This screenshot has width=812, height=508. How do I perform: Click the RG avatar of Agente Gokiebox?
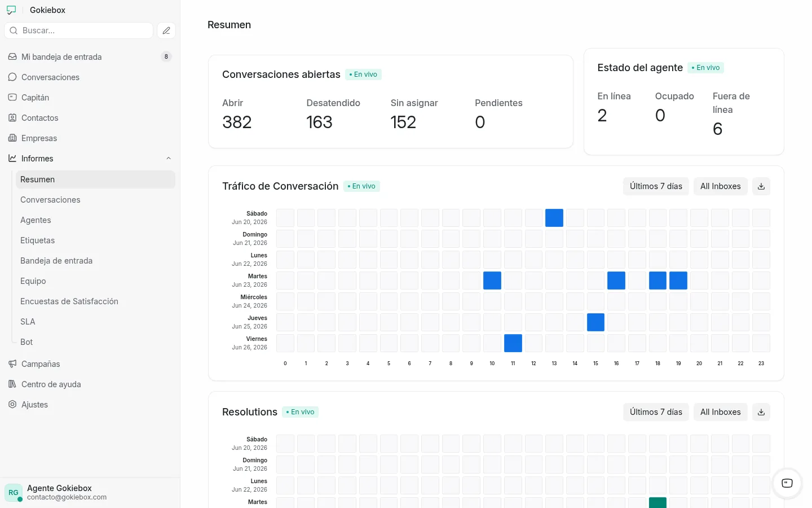coord(14,493)
